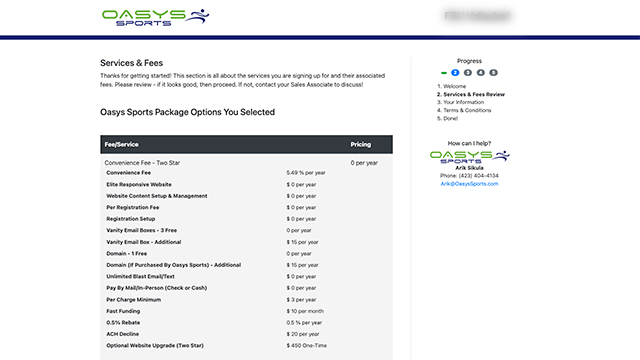This screenshot has width=640, height=360.
Task: Select the Convenience Fee - Two Star row
Action: coord(247,162)
